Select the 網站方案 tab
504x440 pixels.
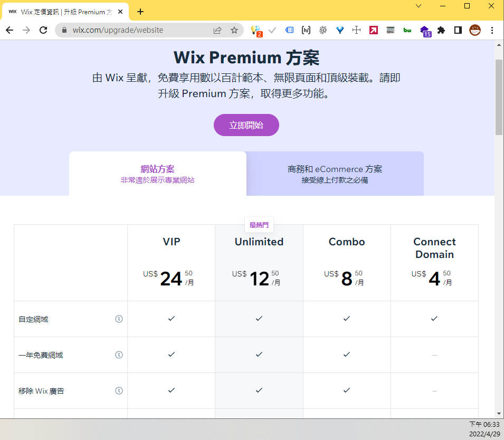(157, 174)
